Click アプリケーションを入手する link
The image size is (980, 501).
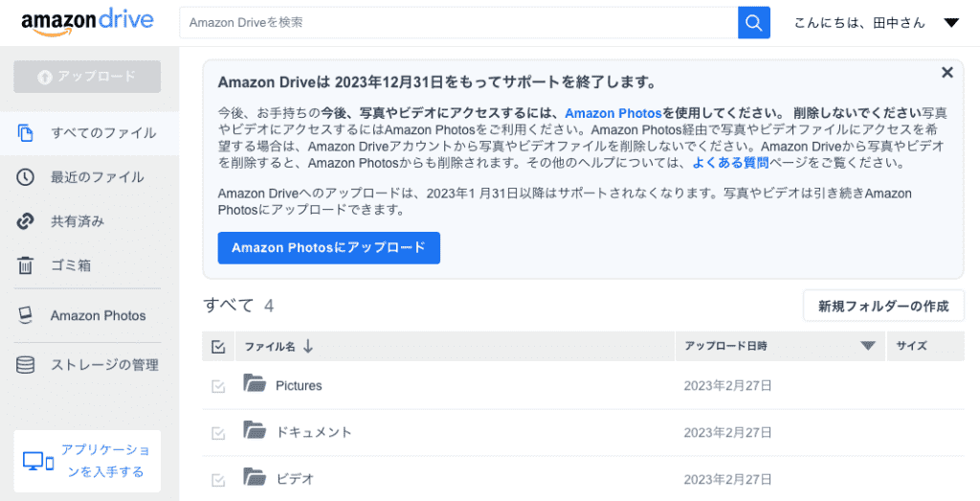[x=105, y=461]
